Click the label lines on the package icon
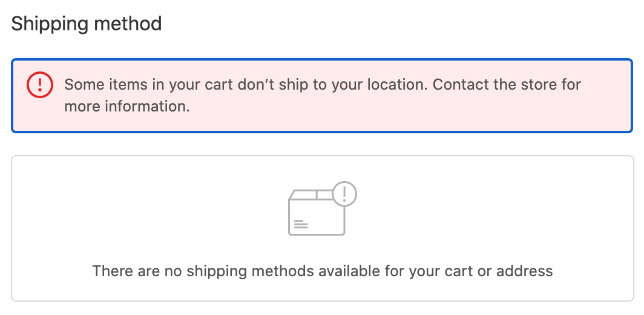Viewport: 644px width, 315px height. click(x=301, y=224)
